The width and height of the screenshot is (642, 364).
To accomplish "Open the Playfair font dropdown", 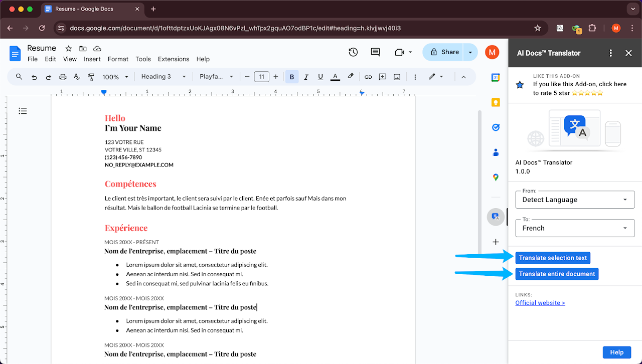I will pos(217,77).
